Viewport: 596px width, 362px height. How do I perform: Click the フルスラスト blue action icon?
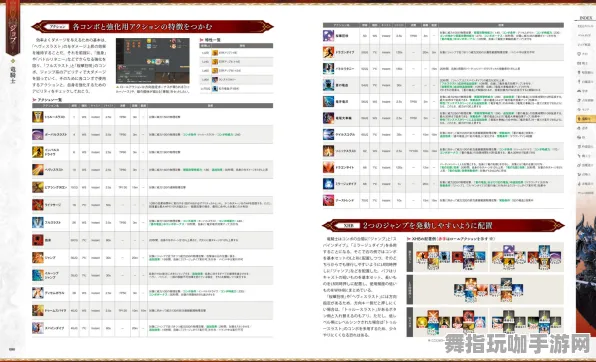[38, 222]
